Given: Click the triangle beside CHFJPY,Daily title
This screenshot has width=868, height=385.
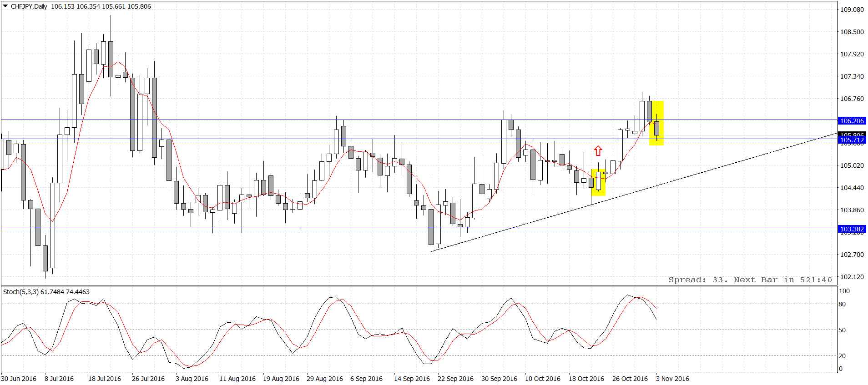Looking at the screenshot, I should click(5, 6).
